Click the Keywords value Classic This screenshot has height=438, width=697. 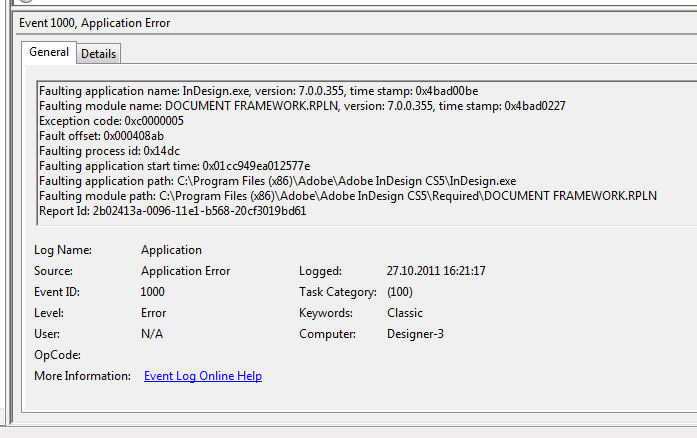click(405, 313)
